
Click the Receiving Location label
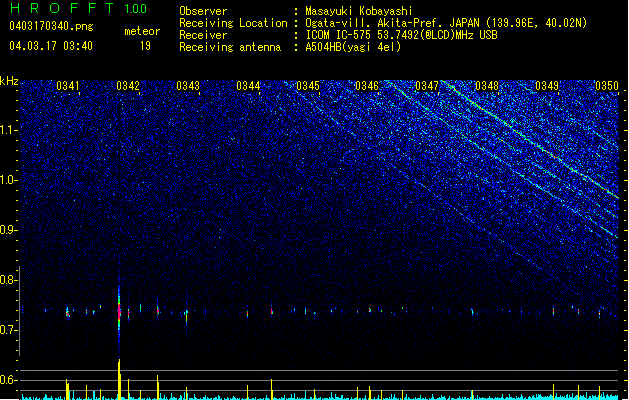tap(233, 23)
